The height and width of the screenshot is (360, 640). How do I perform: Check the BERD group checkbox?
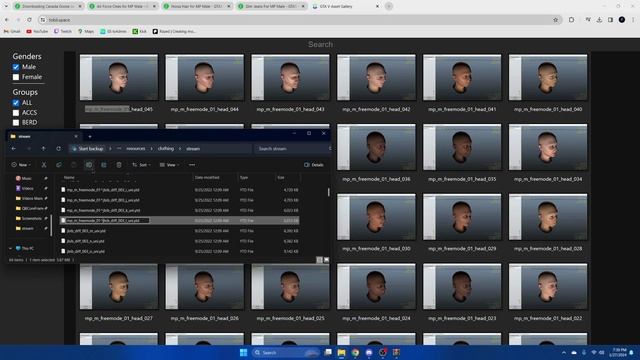pyautogui.click(x=16, y=122)
